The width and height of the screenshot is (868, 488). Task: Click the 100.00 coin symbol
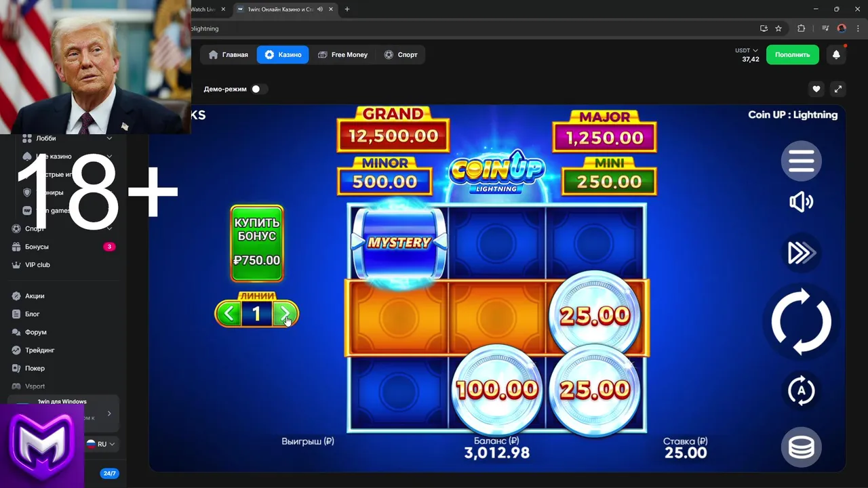tap(497, 388)
